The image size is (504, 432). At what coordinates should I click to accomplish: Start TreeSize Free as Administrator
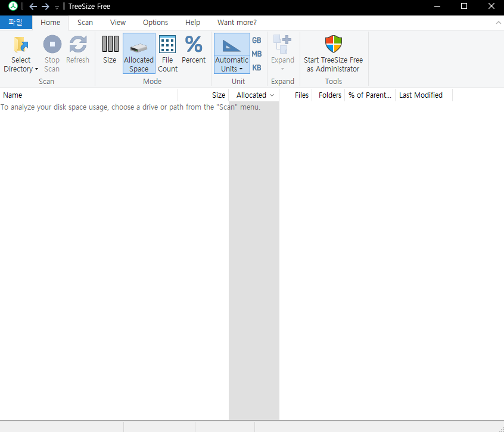point(334,54)
